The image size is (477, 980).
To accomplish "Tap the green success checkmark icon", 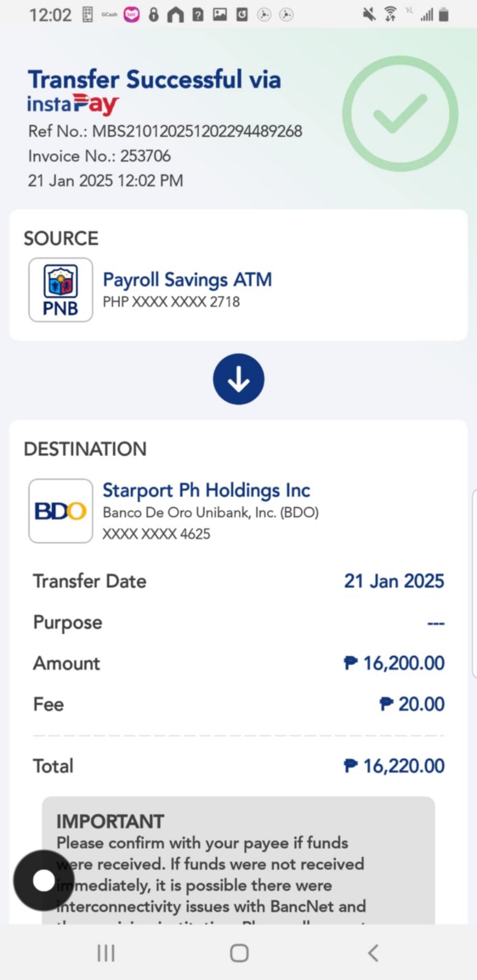I will click(400, 114).
